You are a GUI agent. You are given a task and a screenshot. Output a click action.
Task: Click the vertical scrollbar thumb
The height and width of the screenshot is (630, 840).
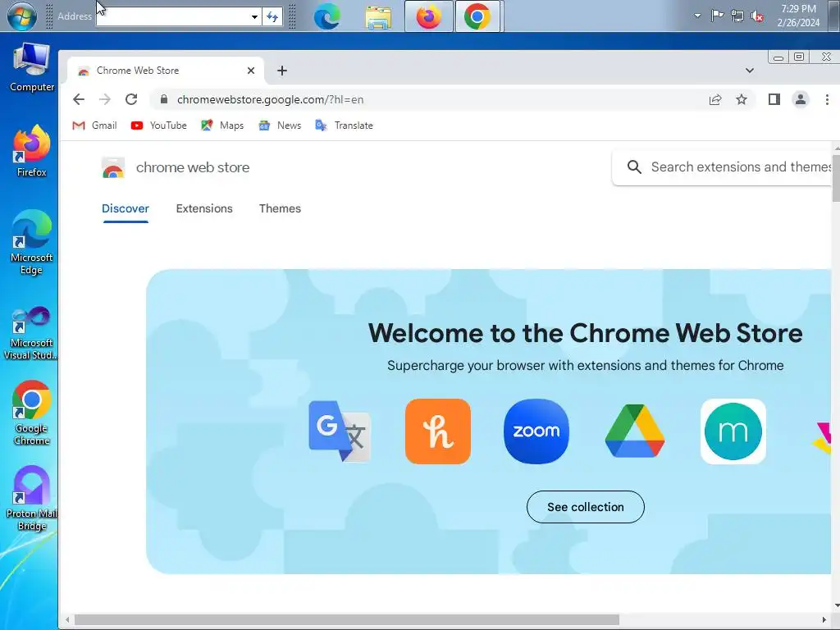tap(836, 177)
